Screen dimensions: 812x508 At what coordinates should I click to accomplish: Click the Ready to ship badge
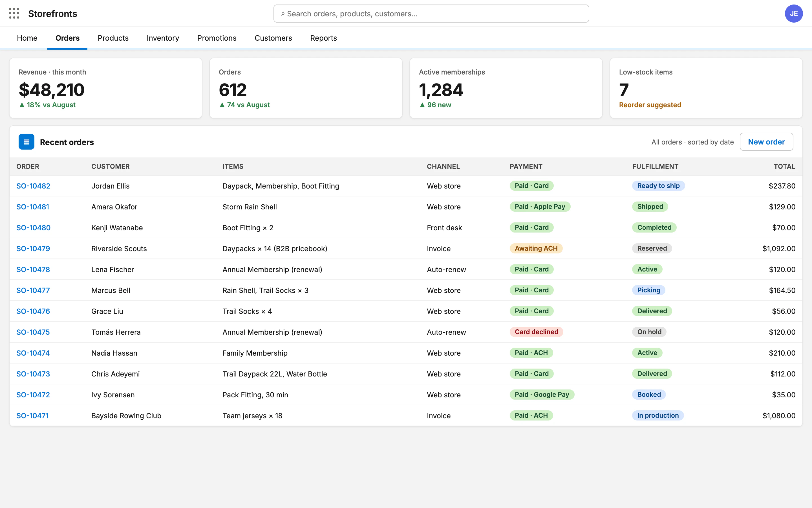(x=658, y=186)
